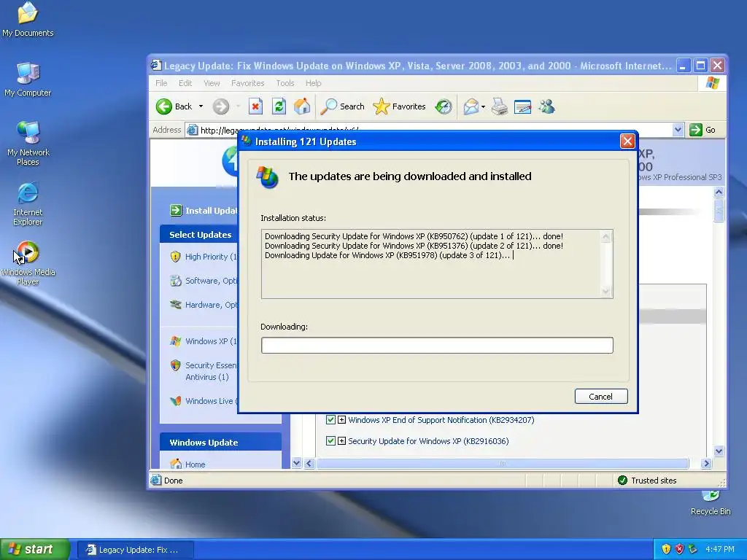Open the Favorites menu

(x=248, y=83)
